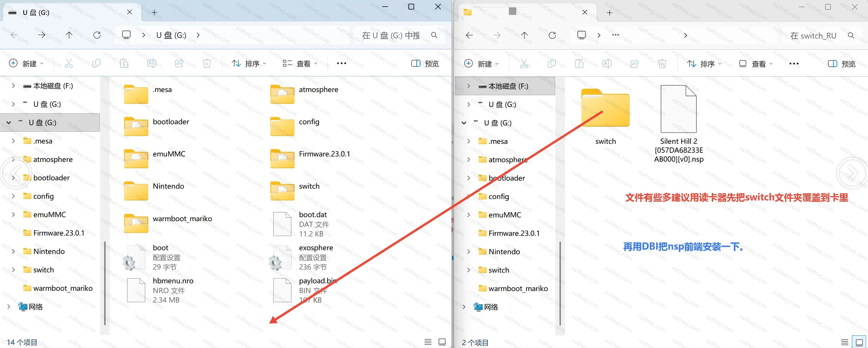The width and height of the screenshot is (868, 348).
Task: Click New button in left window
Action: (x=26, y=64)
